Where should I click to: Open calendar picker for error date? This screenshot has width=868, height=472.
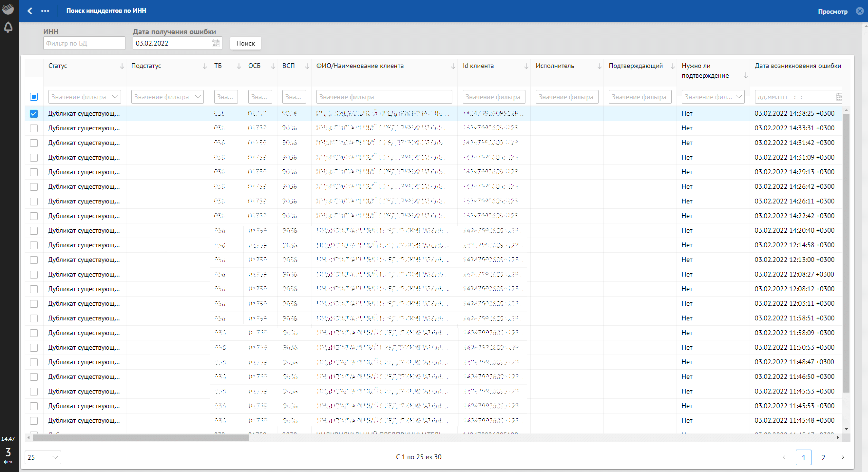tap(215, 43)
